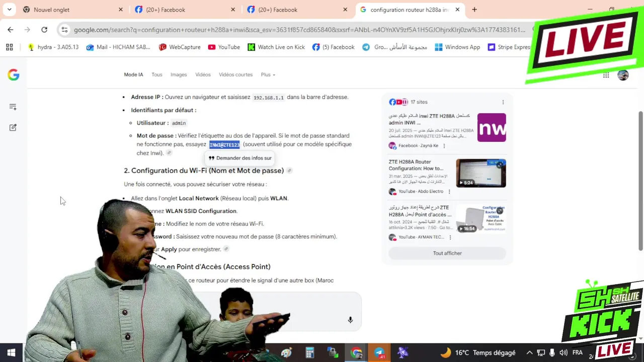
Task: Open ZTE H288A Router Configuration video result
Action: 416,165
